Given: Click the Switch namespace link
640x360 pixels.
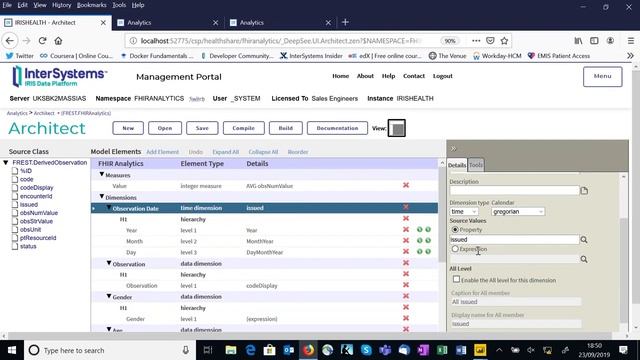Looking at the screenshot, I should (x=197, y=99).
